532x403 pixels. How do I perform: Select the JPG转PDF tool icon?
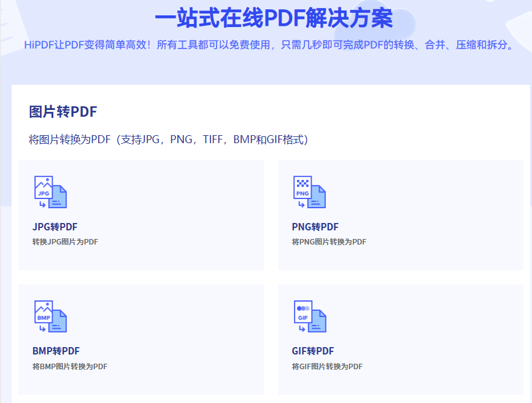click(x=49, y=192)
